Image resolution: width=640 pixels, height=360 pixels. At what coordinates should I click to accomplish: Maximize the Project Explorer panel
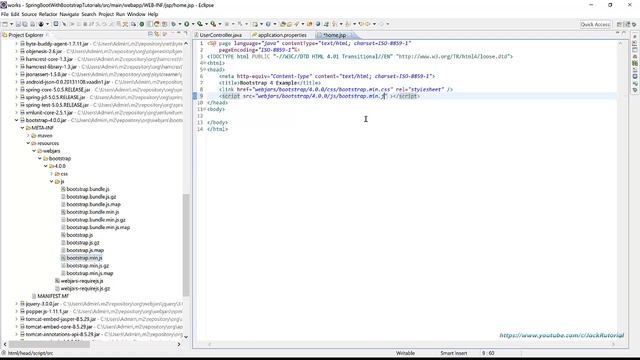click(x=186, y=33)
